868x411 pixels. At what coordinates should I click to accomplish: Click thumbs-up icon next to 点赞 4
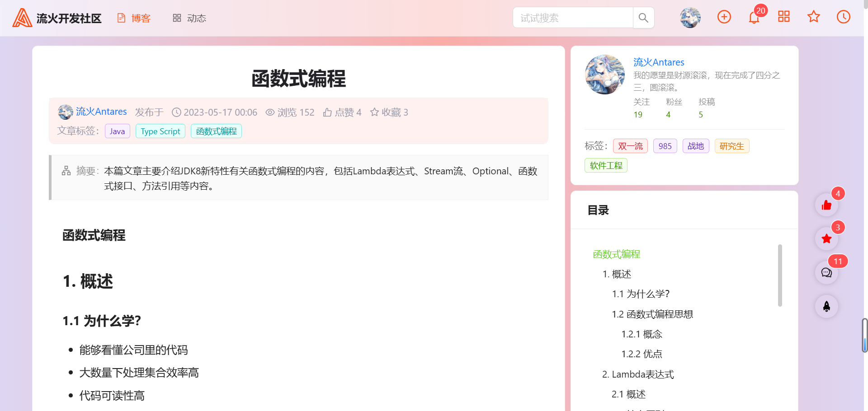click(328, 112)
